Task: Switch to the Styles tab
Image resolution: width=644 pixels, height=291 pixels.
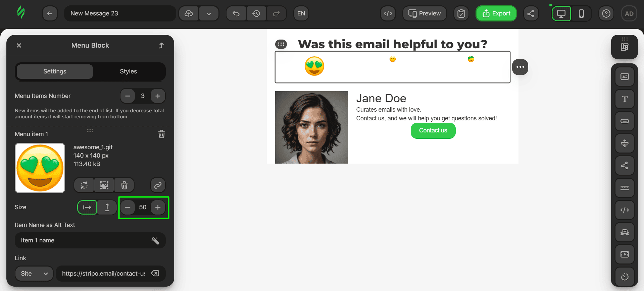Action: (x=128, y=71)
